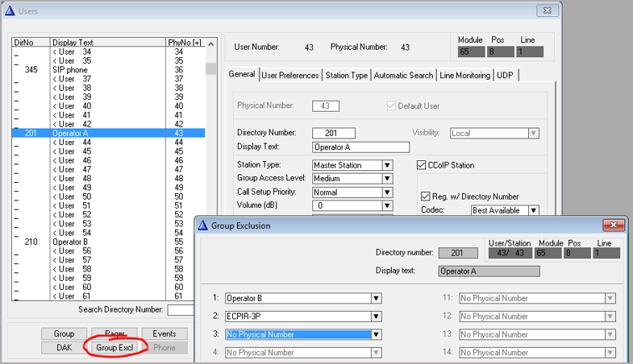
Task: Switch to the User Preferences tab
Action: (290, 76)
